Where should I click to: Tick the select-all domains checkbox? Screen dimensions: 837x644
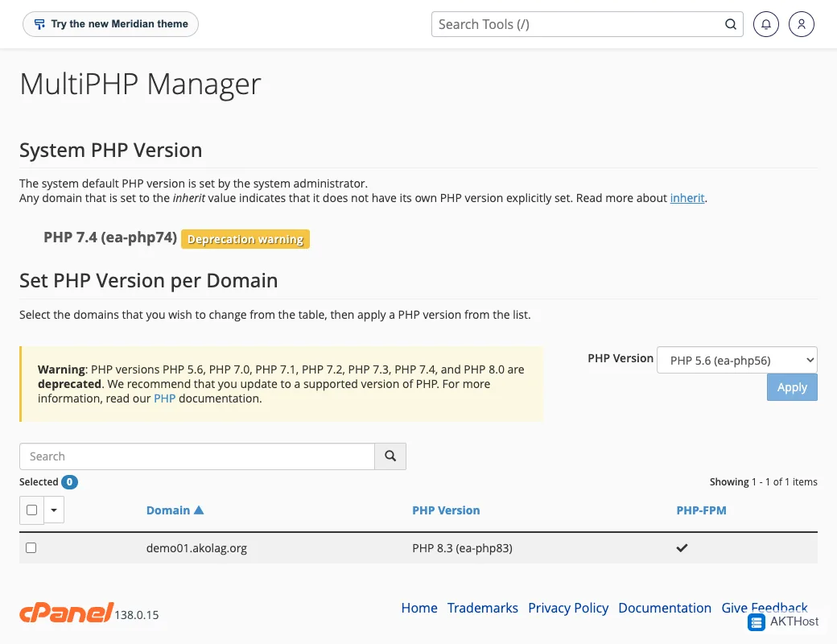click(31, 510)
